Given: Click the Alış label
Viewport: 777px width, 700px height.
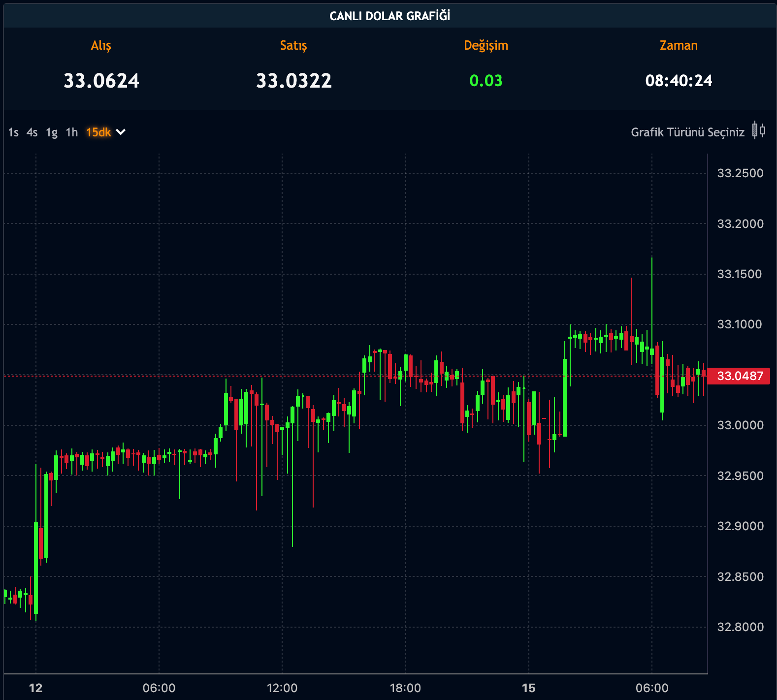Looking at the screenshot, I should tap(101, 46).
